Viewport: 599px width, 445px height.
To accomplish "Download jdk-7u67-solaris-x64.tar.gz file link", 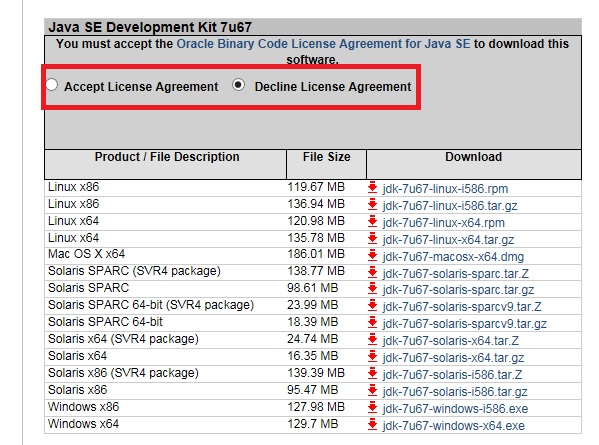I will click(x=453, y=358).
